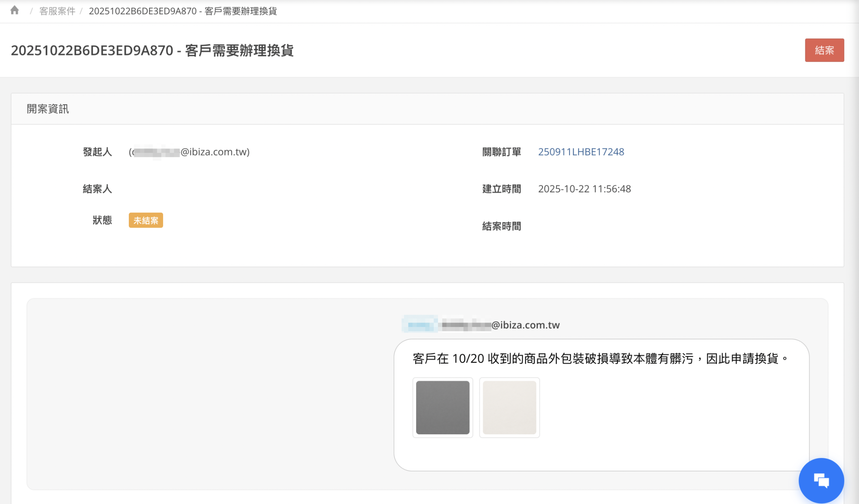Click the initiator email next to 發起人
Viewport: 859px width, 504px height.
coord(190,152)
